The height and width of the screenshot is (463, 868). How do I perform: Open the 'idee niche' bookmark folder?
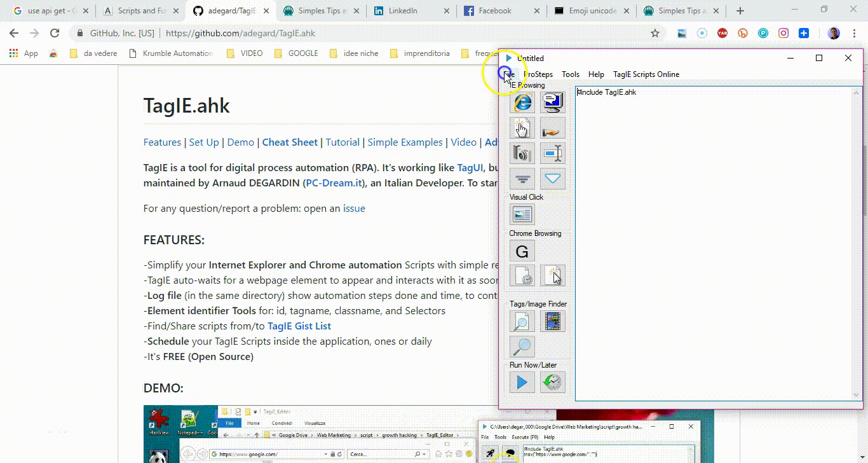(x=354, y=53)
